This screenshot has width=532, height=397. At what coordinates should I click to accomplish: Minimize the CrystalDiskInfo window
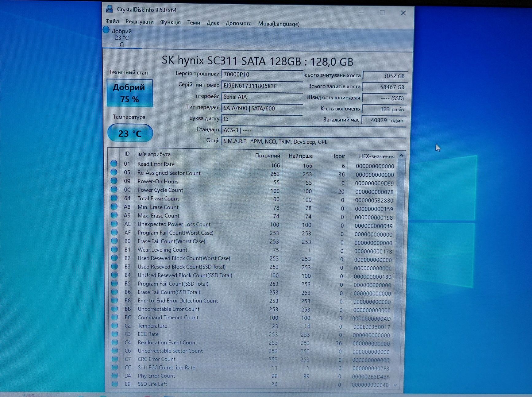(x=361, y=13)
